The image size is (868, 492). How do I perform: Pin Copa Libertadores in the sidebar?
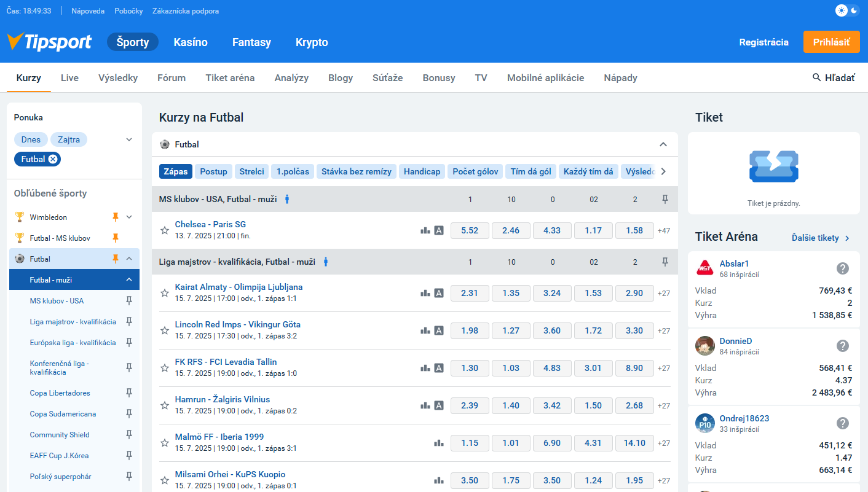tap(129, 393)
